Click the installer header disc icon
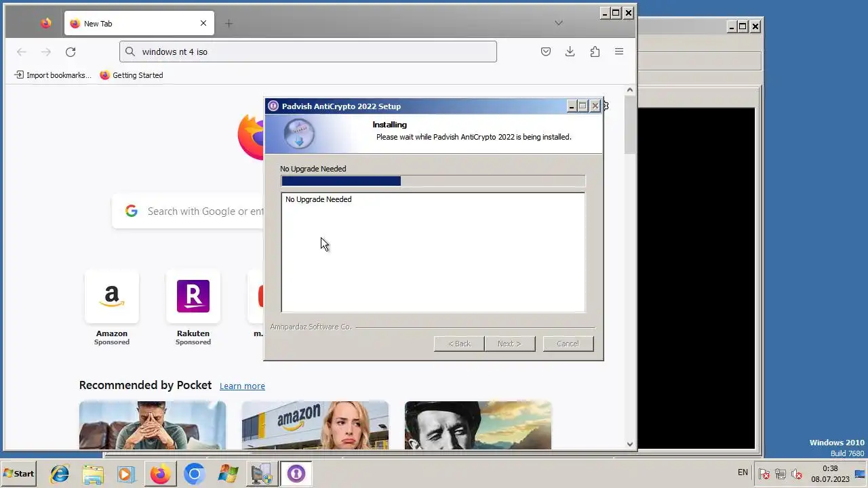Image resolution: width=868 pixels, height=488 pixels. (x=298, y=134)
